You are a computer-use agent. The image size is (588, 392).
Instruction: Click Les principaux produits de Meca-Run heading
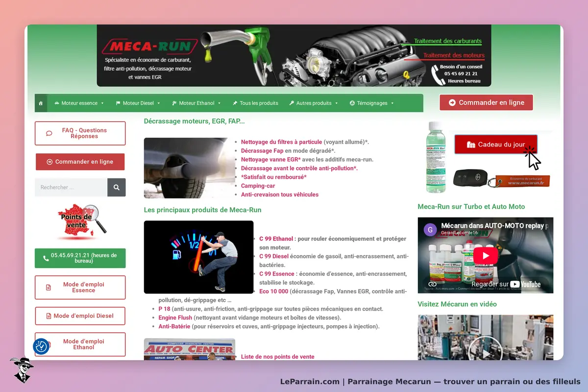coord(202,210)
